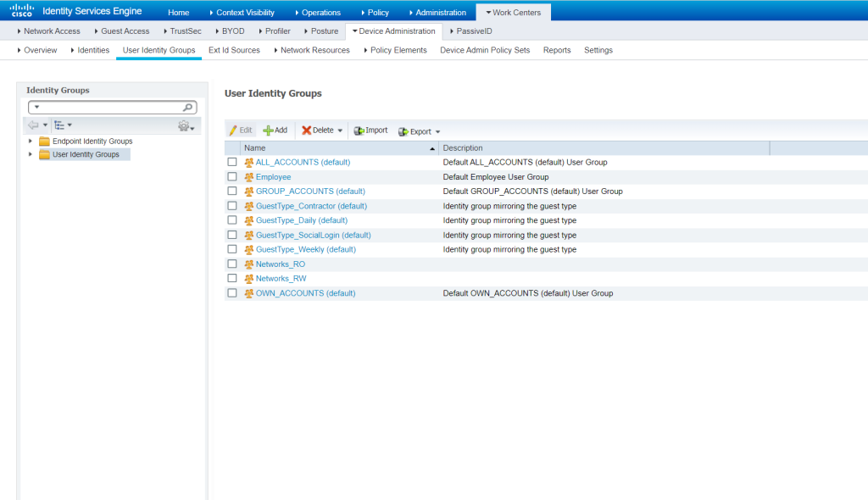Go to the Home tab

click(178, 12)
